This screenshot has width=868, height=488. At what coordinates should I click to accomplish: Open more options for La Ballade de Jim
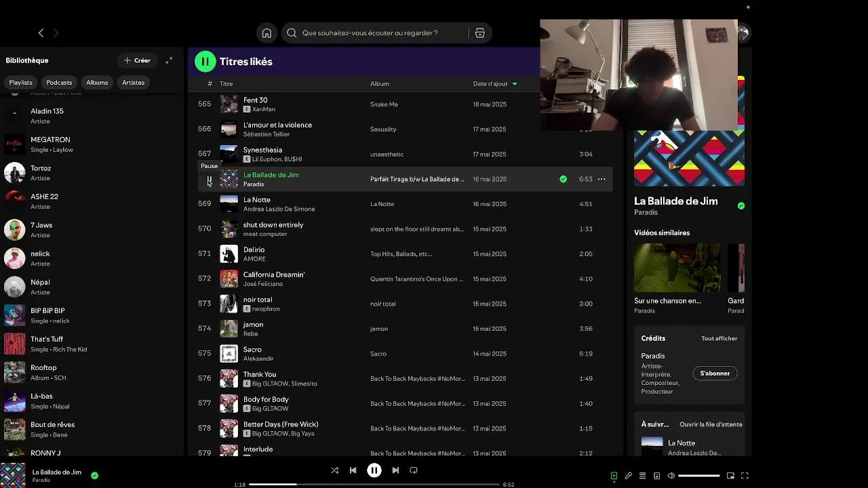point(601,179)
